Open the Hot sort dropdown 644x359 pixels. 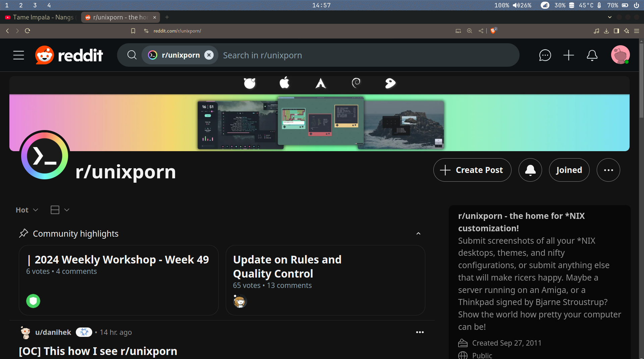tap(26, 210)
